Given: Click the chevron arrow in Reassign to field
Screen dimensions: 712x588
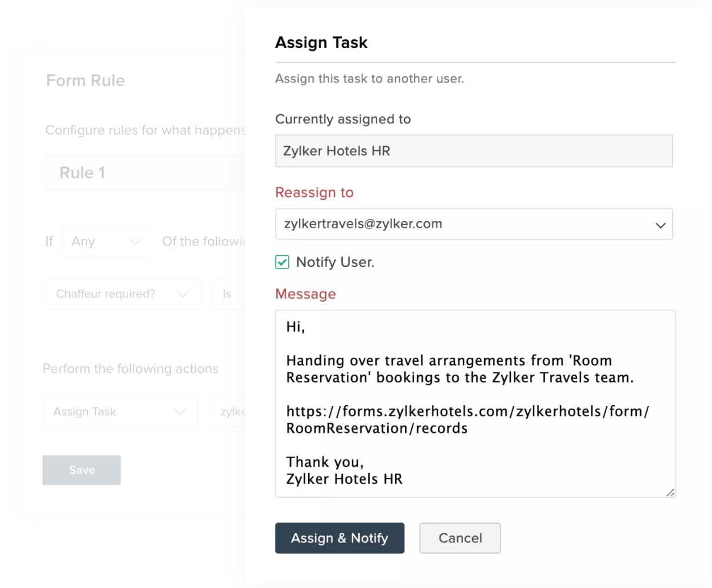Looking at the screenshot, I should tap(660, 225).
